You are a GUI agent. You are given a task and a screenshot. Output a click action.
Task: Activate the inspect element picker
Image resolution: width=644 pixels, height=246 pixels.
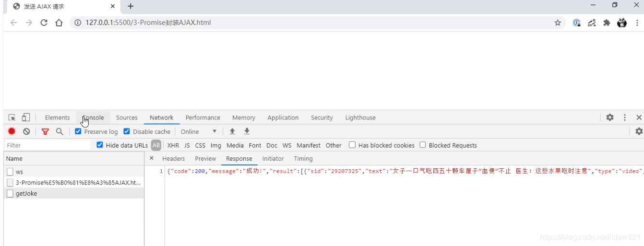(x=12, y=117)
